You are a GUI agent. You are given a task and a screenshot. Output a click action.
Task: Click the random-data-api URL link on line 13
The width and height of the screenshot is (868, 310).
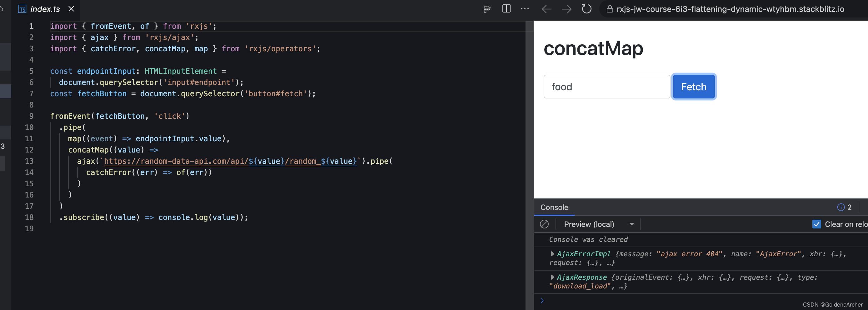click(230, 161)
